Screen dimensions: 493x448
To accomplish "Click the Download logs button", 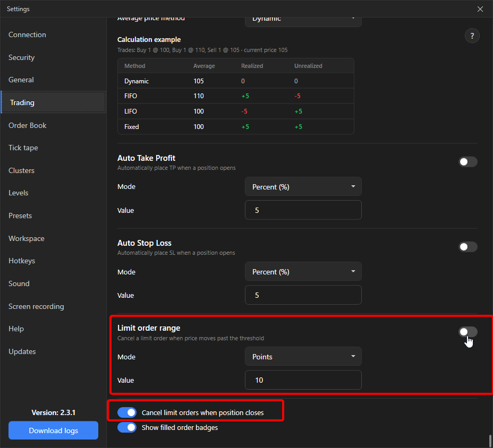I will 54,430.
